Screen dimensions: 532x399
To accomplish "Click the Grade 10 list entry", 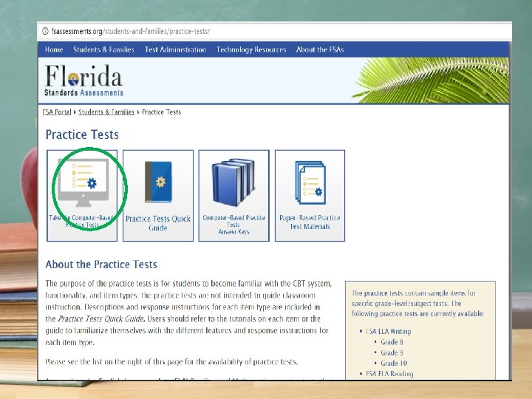I will 394,363.
